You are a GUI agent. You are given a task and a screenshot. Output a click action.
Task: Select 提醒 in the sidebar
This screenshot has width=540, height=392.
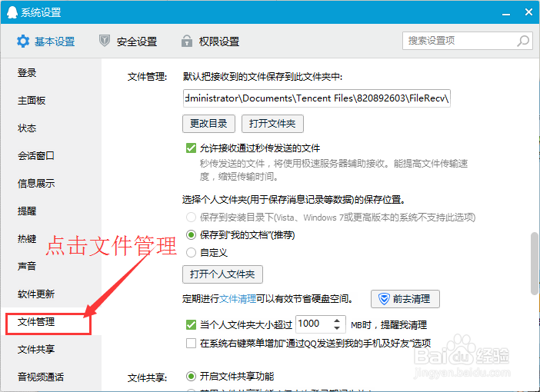27,211
